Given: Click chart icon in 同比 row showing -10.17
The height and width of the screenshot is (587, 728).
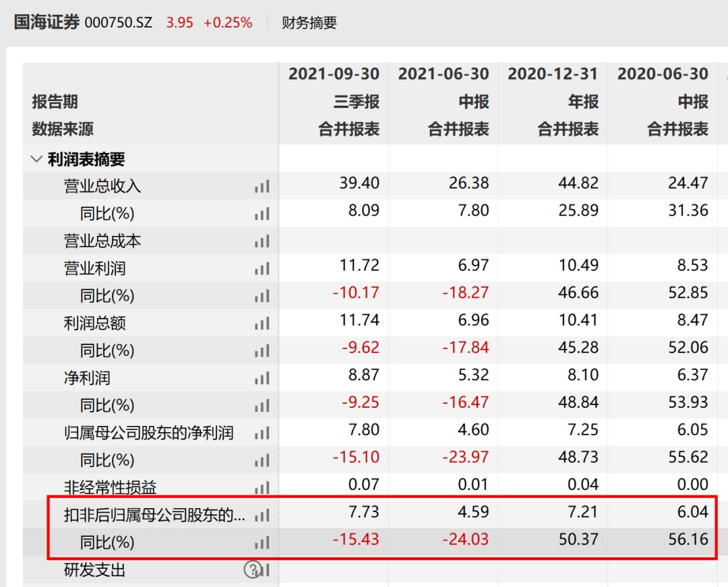Looking at the screenshot, I should coord(262,296).
